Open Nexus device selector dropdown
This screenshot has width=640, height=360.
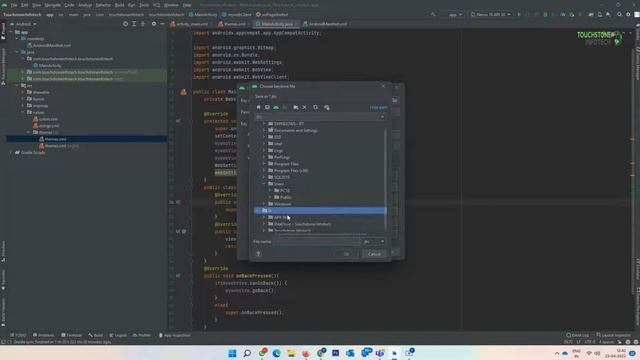coord(490,15)
